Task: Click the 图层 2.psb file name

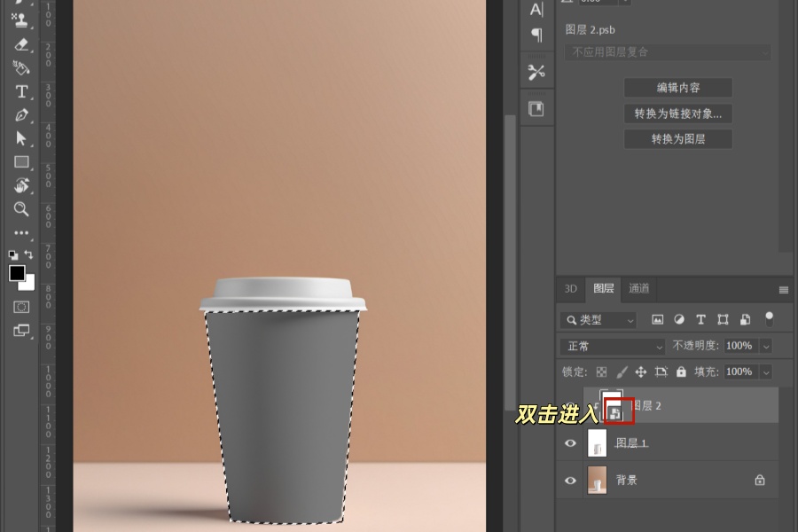Action: click(590, 30)
